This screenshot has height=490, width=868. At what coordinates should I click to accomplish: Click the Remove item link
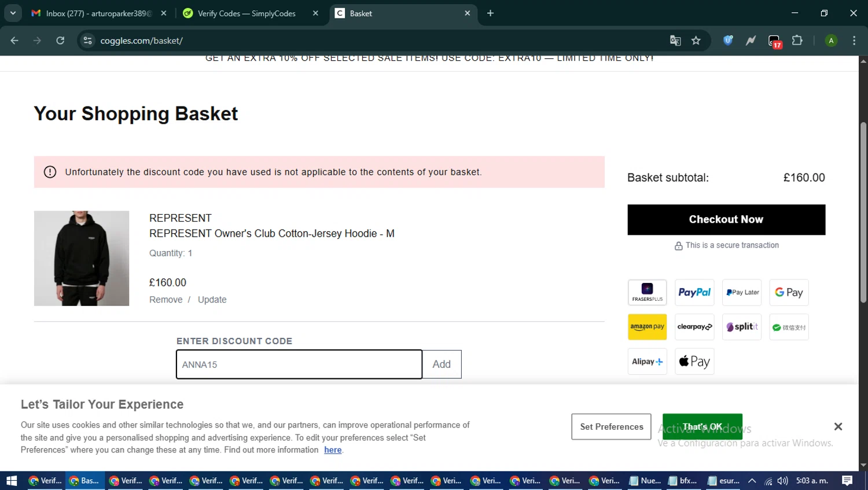coord(165,300)
